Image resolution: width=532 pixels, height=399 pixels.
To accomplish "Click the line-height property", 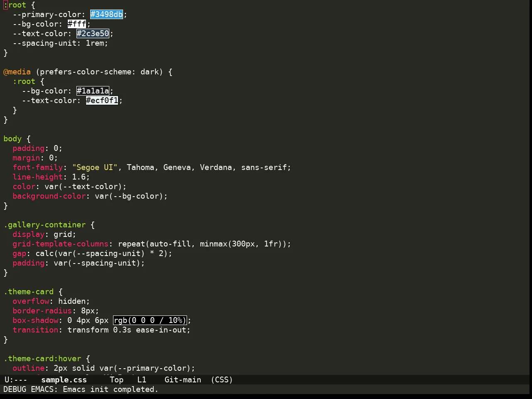I will pos(38,177).
